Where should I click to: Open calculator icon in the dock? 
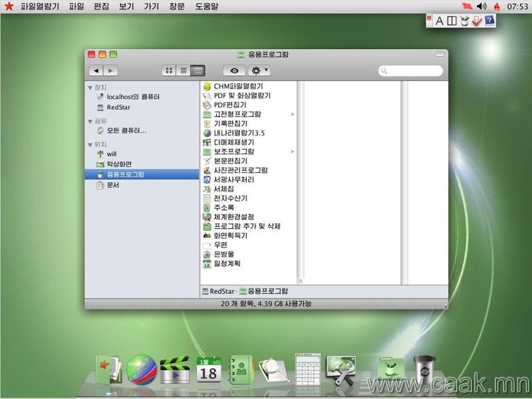pos(308,369)
